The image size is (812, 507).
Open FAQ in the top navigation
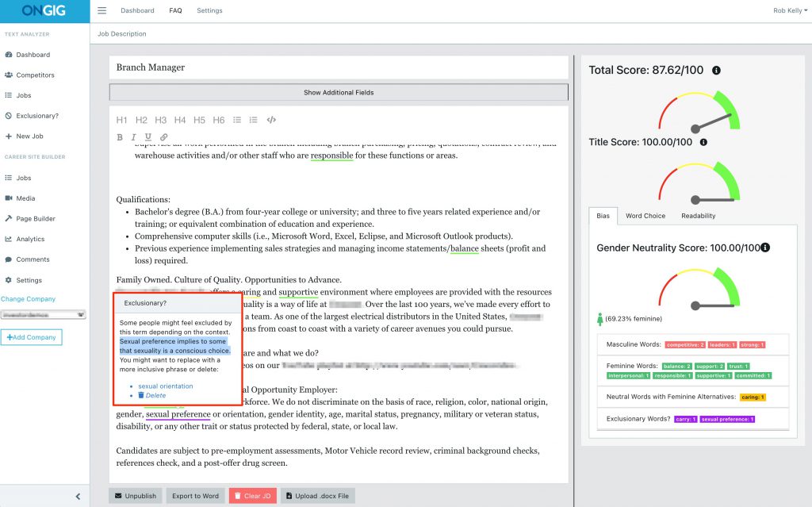click(175, 10)
